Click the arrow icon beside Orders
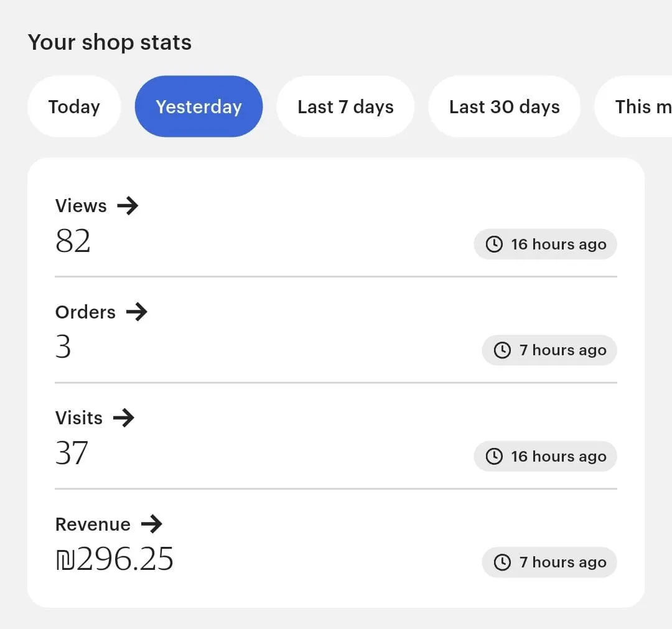The height and width of the screenshot is (629, 672). (x=136, y=312)
